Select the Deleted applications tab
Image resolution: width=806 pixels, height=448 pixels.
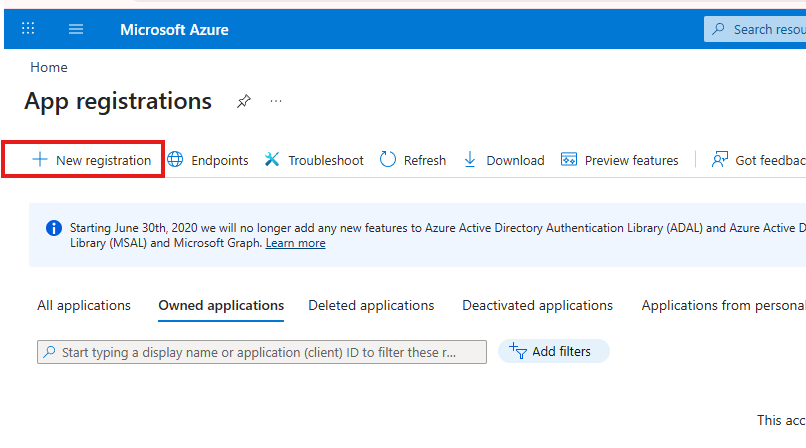[371, 306]
